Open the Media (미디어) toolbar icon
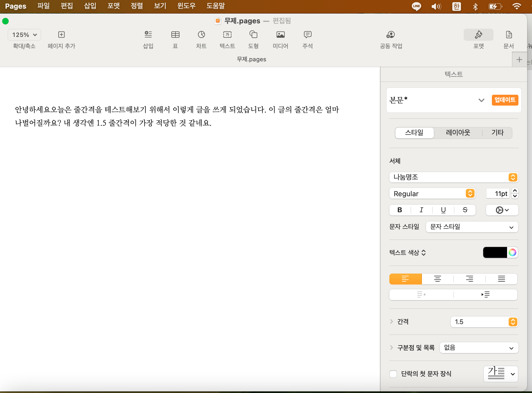The height and width of the screenshot is (393, 532). point(280,35)
